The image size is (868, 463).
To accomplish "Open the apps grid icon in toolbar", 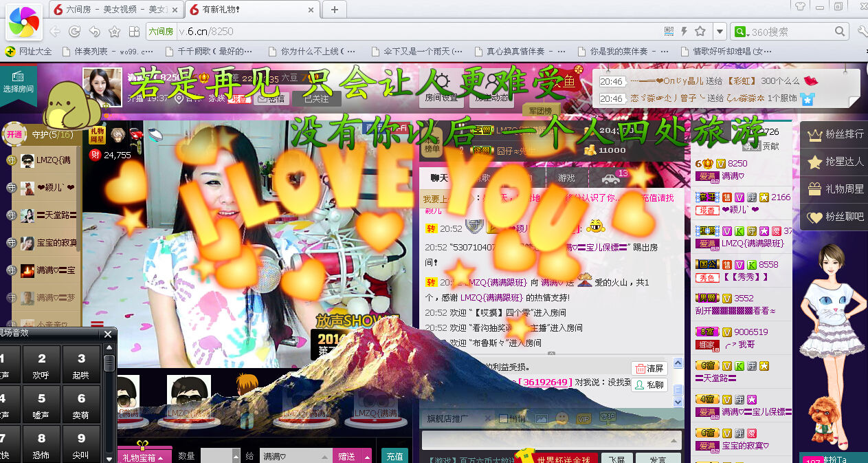I will [x=134, y=32].
